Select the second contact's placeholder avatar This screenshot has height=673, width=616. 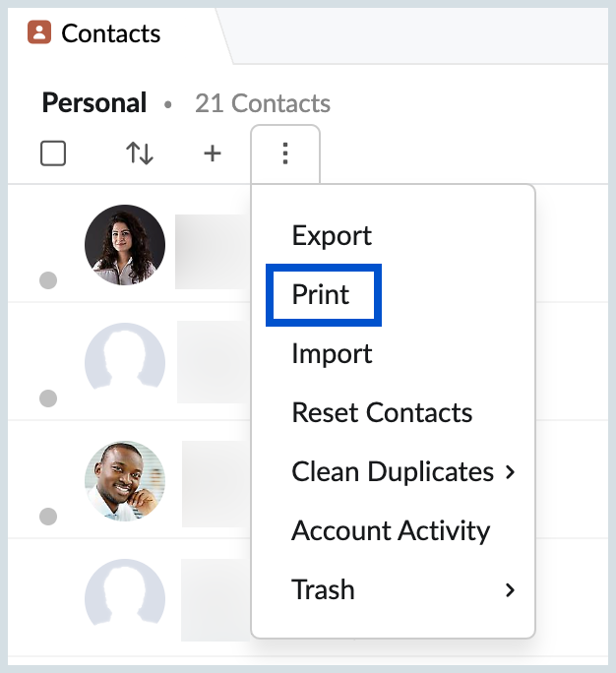coord(125,356)
